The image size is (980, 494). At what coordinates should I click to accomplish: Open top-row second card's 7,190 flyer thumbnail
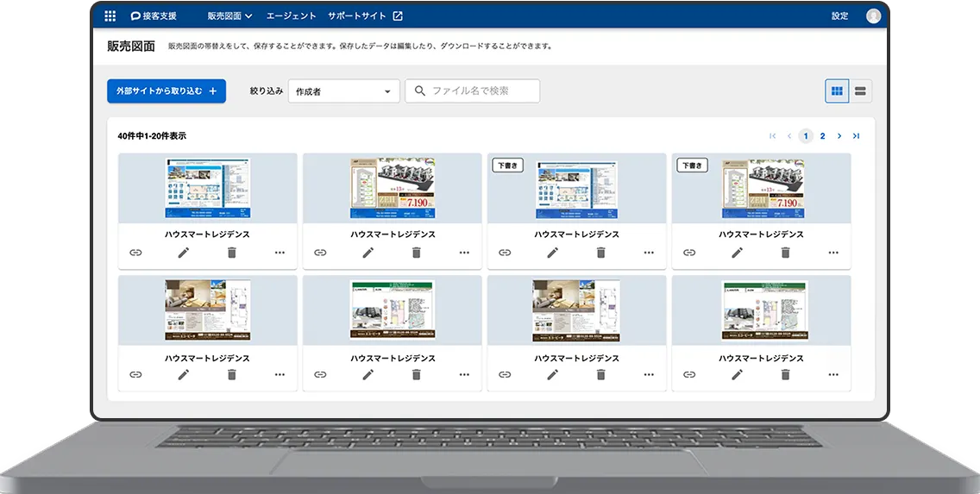click(393, 188)
